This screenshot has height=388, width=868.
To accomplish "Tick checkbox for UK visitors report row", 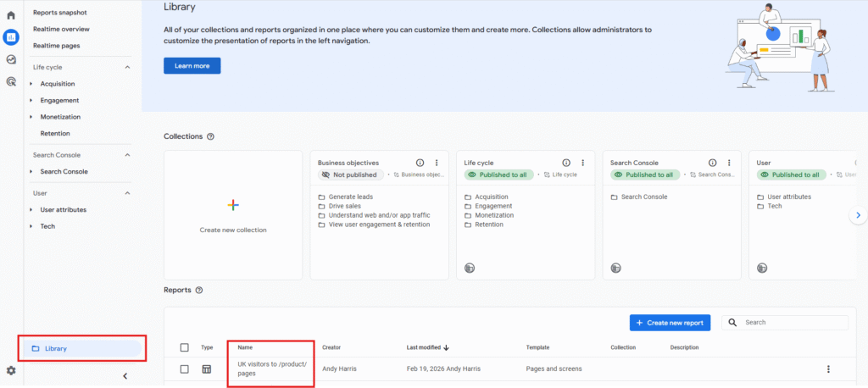I will tap(184, 369).
